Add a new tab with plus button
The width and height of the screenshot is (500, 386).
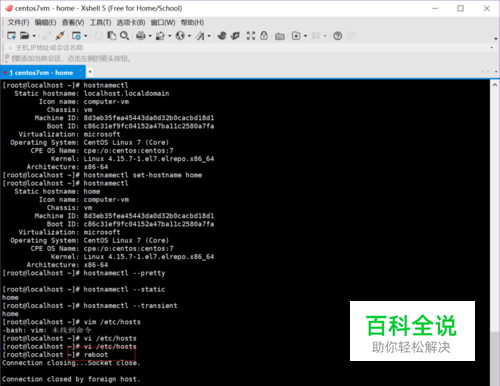pos(90,72)
